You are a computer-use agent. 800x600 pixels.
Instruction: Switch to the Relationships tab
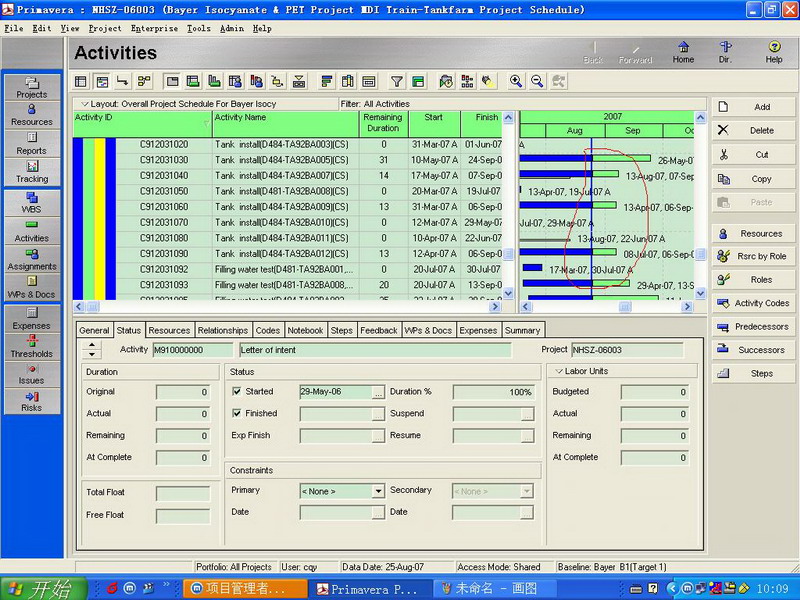tap(222, 330)
